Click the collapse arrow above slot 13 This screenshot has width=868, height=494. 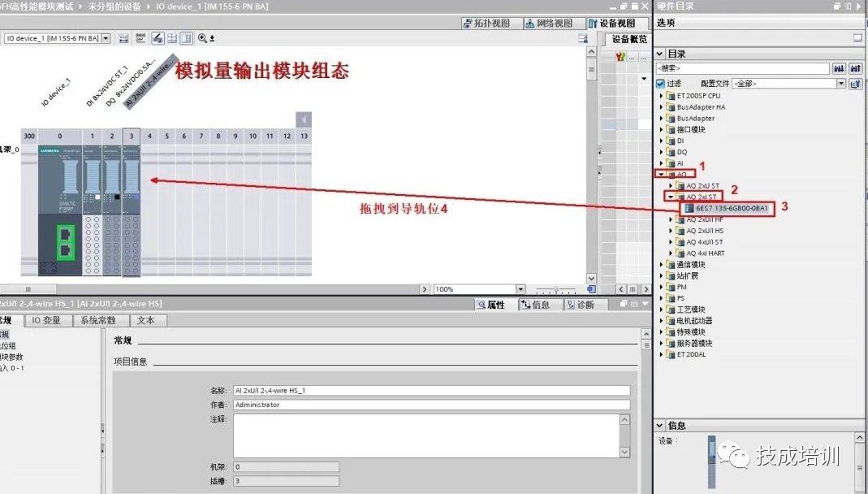coord(304,119)
